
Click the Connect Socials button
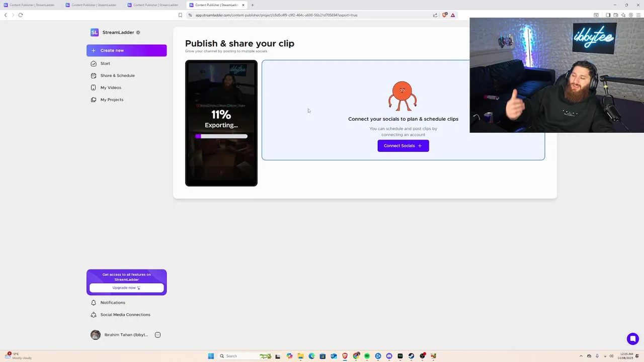pyautogui.click(x=403, y=146)
